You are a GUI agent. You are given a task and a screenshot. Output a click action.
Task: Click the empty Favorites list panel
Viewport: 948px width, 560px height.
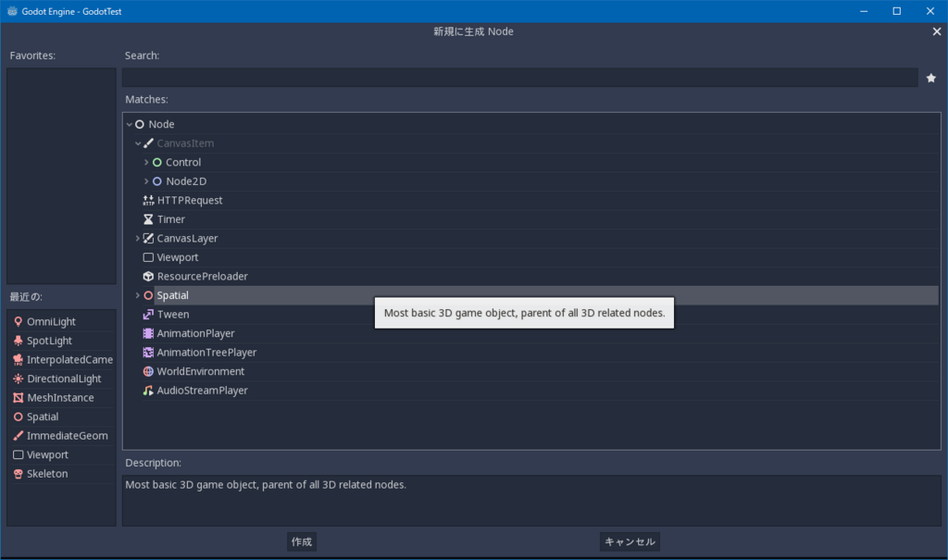point(61,176)
